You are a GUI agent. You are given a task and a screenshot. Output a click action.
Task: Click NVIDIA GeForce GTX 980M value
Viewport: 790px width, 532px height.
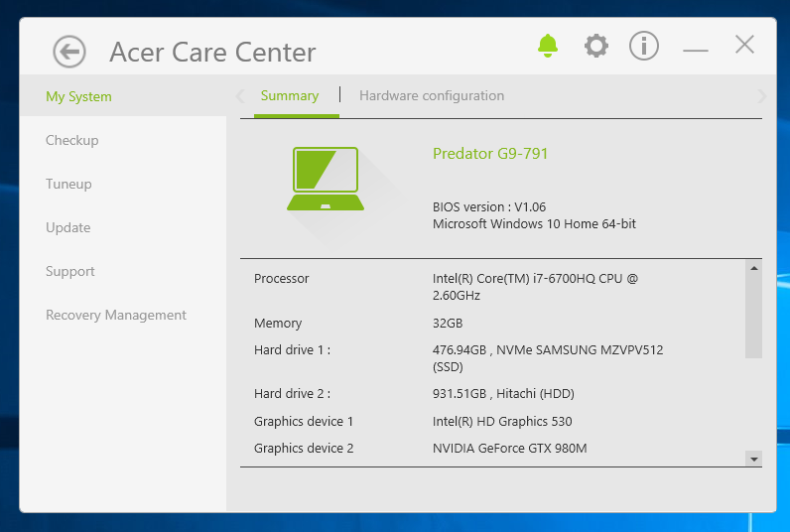pos(510,448)
